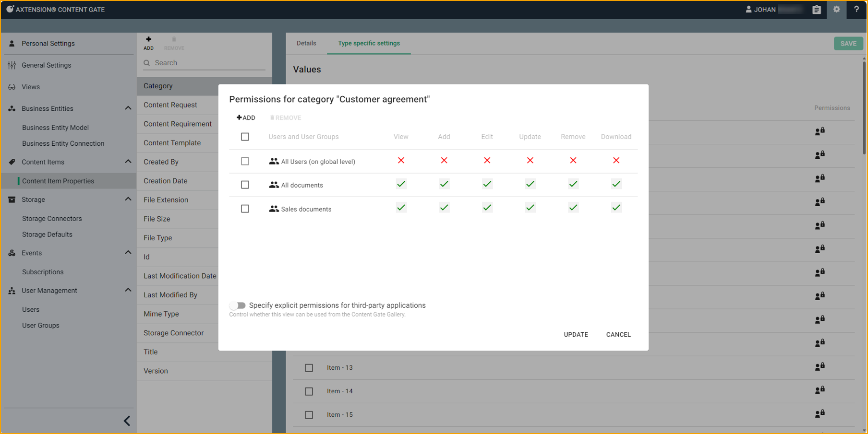Screen dimensions: 868x434
Task: Cancel the permissions dialog
Action: [x=618, y=335]
